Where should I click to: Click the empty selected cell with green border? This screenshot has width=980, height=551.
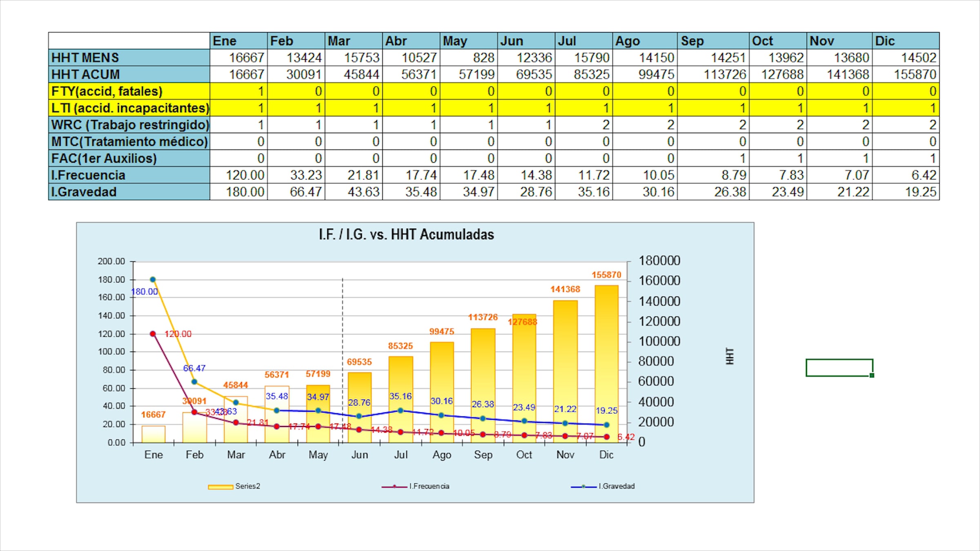click(x=839, y=367)
